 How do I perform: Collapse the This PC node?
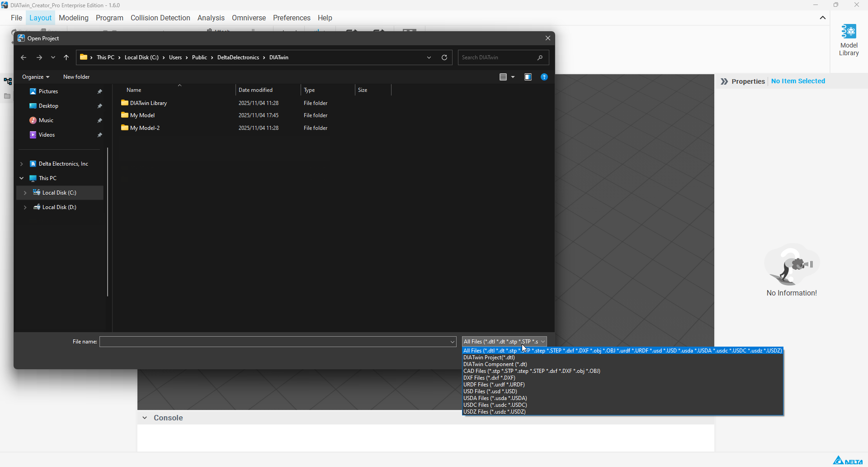tap(21, 178)
